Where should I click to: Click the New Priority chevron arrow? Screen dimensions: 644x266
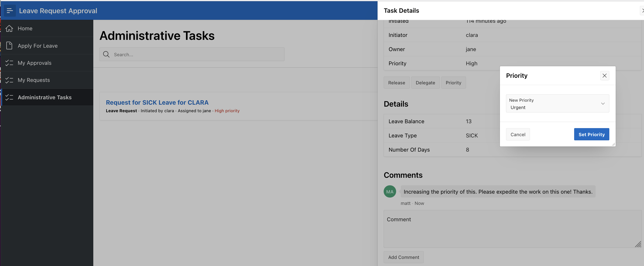click(x=603, y=104)
